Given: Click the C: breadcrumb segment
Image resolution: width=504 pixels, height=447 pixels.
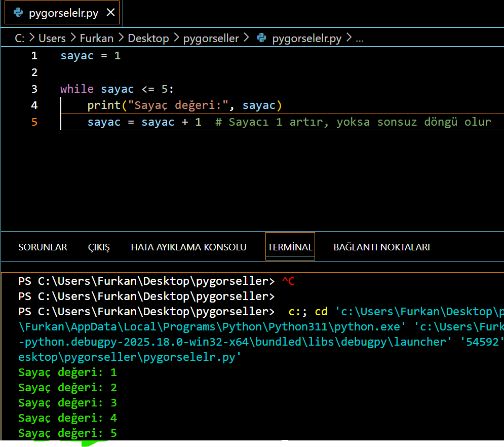Looking at the screenshot, I should pos(20,38).
